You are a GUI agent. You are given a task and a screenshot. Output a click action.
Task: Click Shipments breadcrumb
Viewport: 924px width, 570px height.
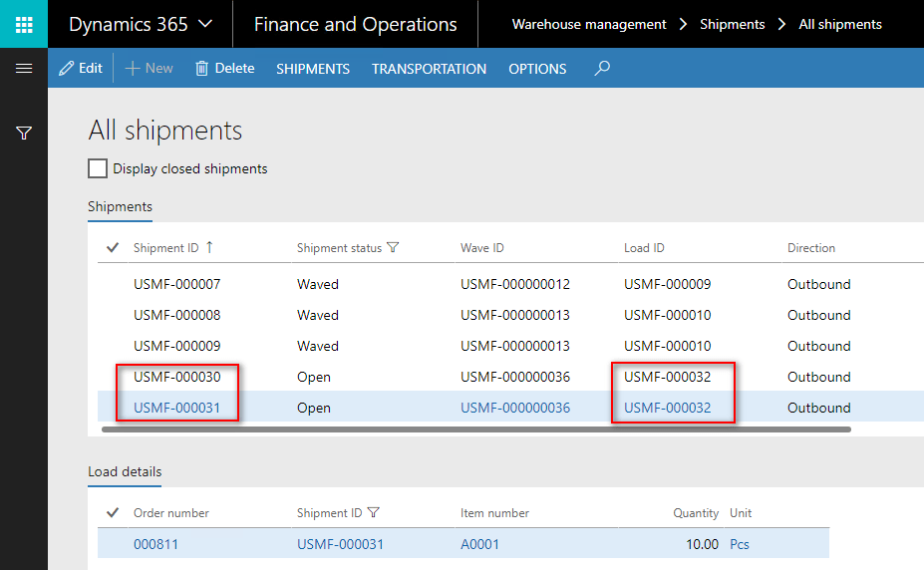pyautogui.click(x=732, y=24)
